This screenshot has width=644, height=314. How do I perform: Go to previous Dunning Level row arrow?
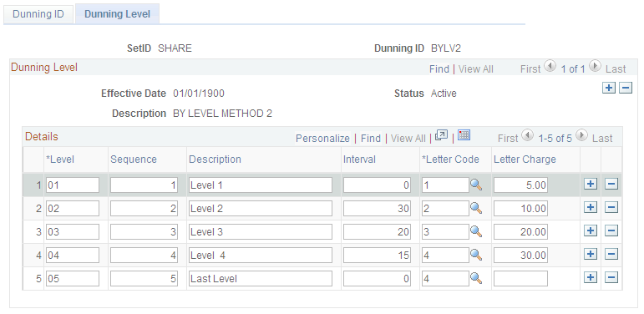(550, 66)
